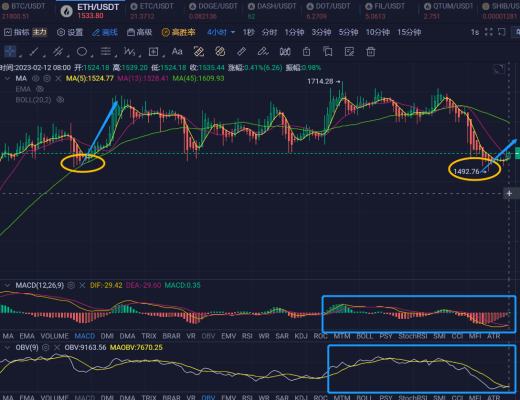Click the lock drawings icon
Screen dimensions: 520x400
click(306, 52)
